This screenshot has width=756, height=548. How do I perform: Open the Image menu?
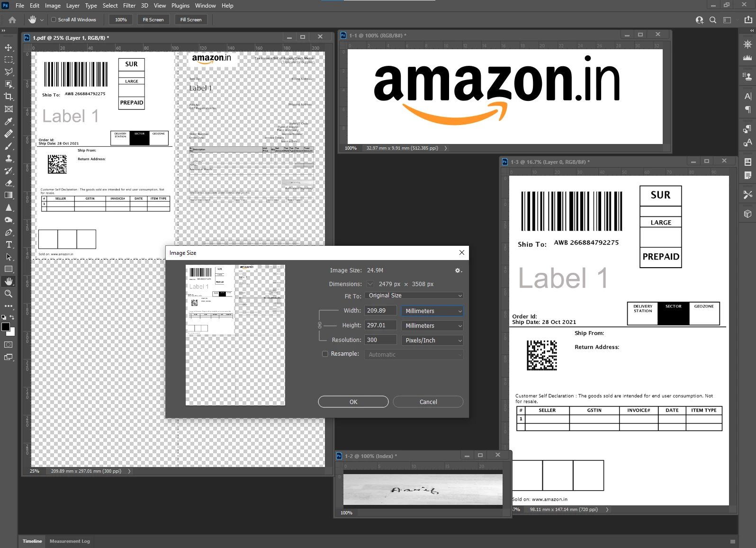[53, 6]
